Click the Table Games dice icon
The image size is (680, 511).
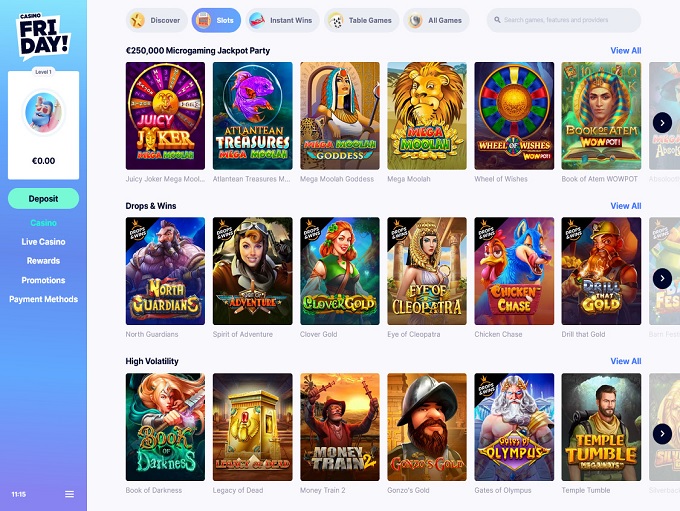coord(336,20)
